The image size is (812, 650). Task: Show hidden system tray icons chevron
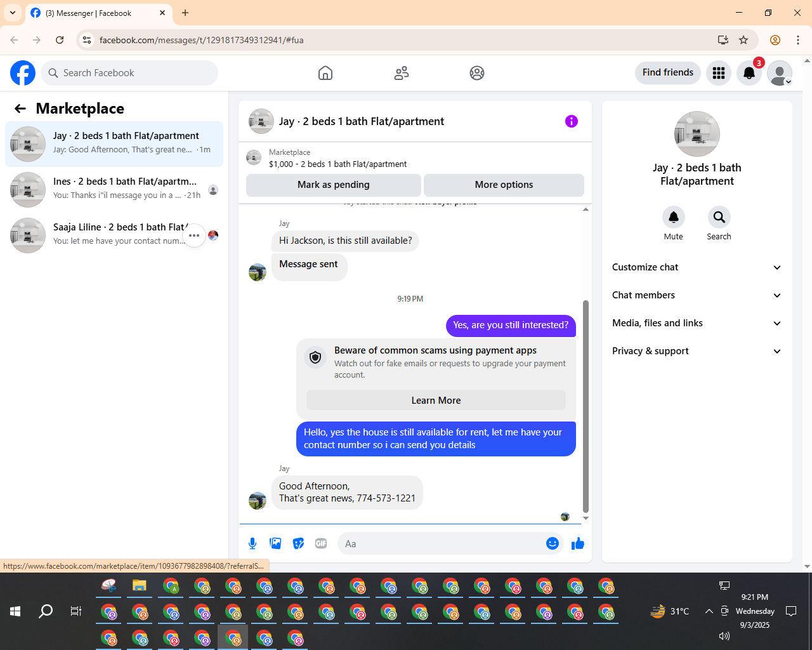709,611
